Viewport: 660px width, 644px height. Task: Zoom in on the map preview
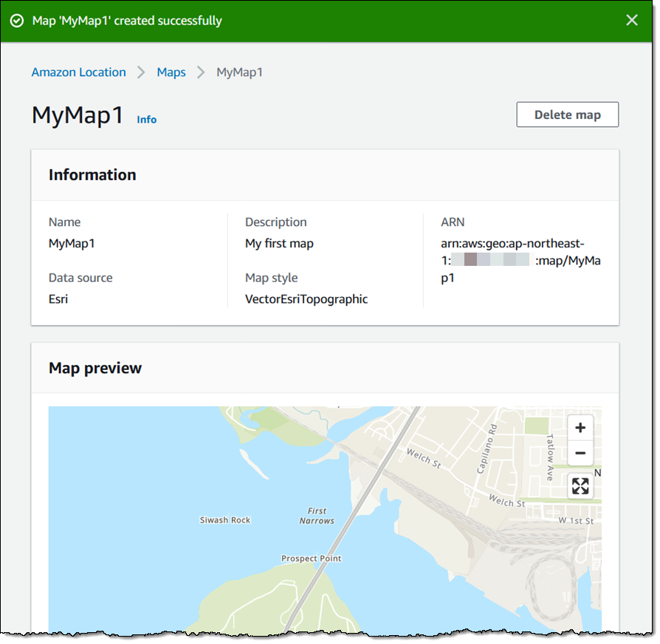[x=580, y=428]
